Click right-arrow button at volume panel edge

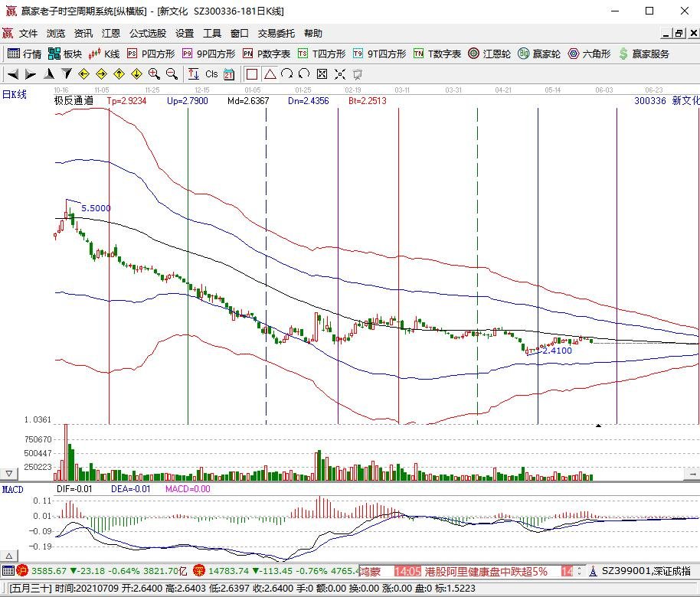point(692,474)
